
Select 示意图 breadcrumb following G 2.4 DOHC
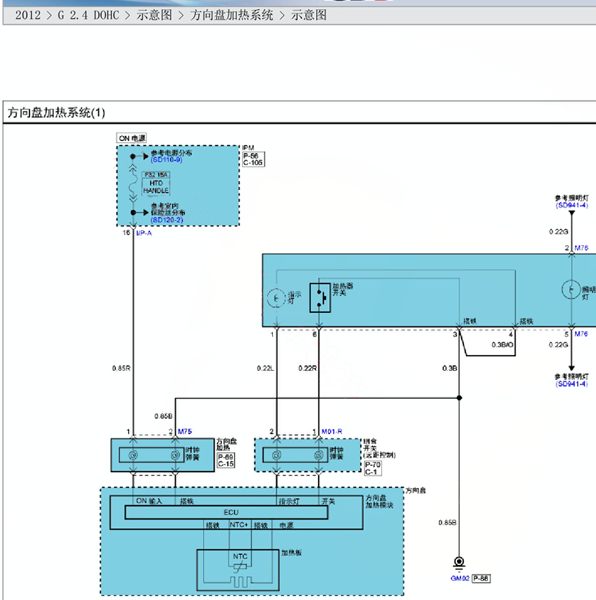tap(154, 15)
